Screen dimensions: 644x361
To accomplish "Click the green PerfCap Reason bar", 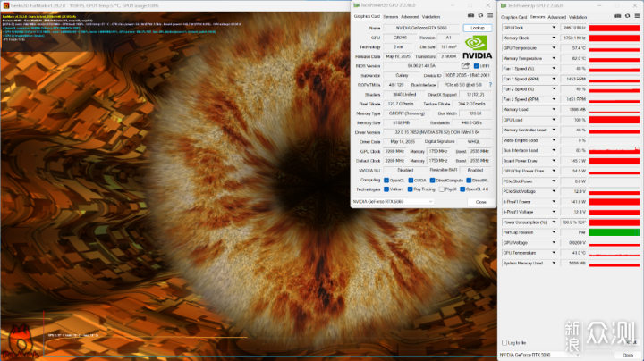I will 614,232.
